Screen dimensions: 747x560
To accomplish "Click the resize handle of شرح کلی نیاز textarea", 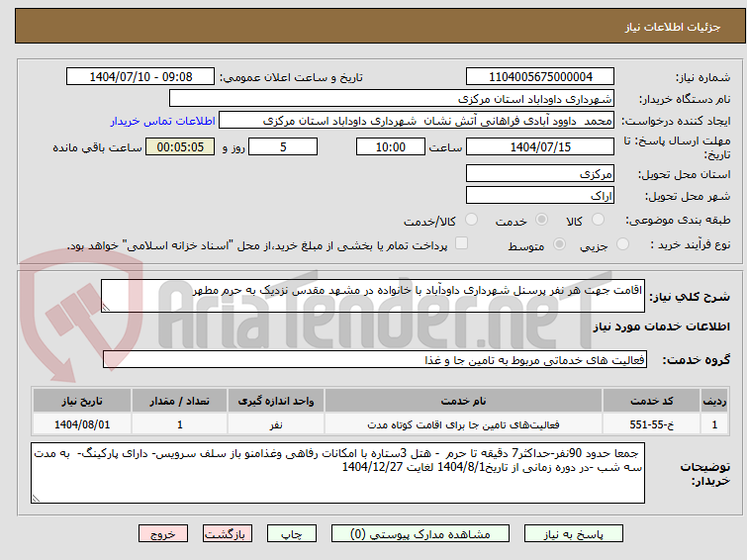I will [106, 308].
